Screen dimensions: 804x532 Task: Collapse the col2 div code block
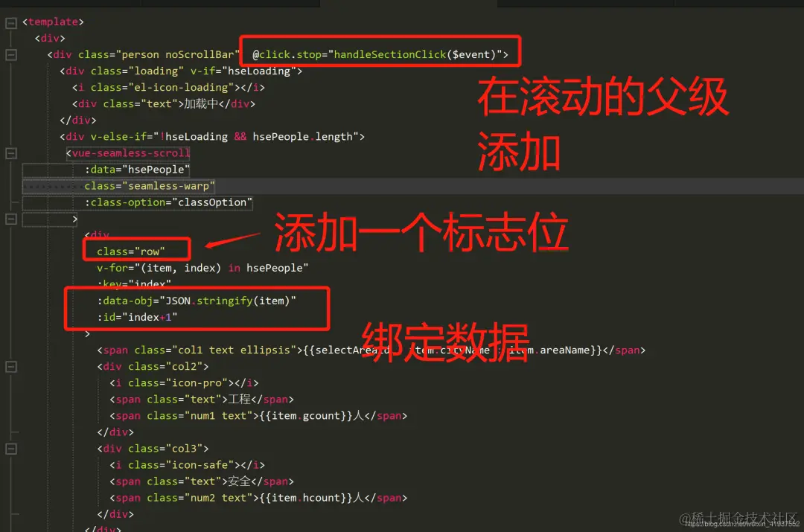(10, 367)
